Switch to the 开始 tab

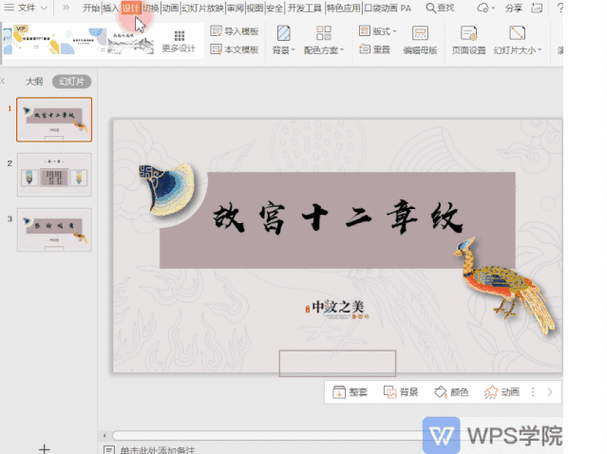click(x=91, y=8)
